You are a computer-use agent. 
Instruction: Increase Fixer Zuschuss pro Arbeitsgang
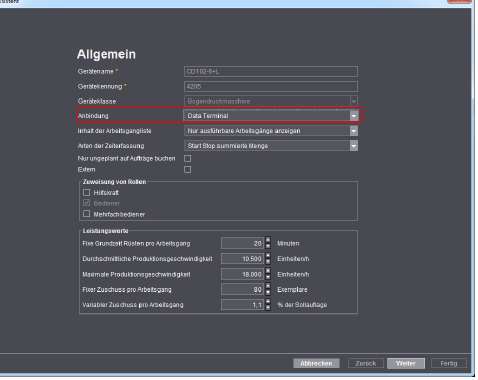[268, 286]
